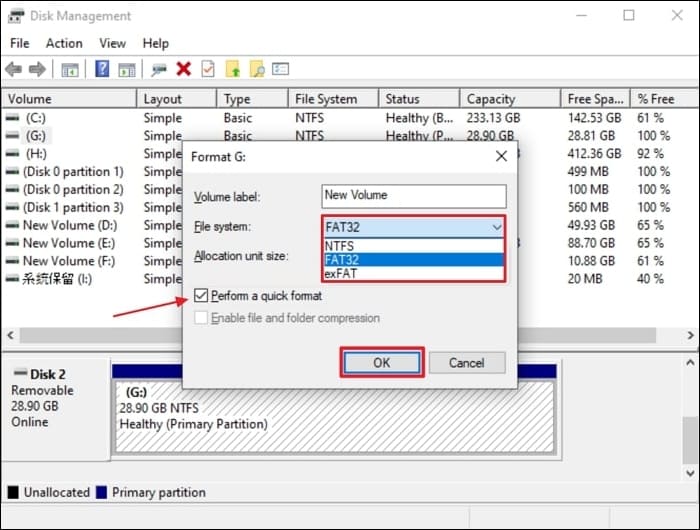
Task: Click the Show/Hide Console Tree icon
Action: point(69,69)
